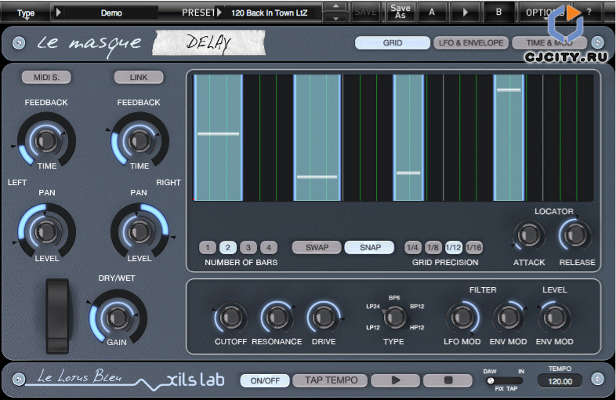Open the PRESET list arrow
Screen dimensions: 616x400
click(219, 12)
